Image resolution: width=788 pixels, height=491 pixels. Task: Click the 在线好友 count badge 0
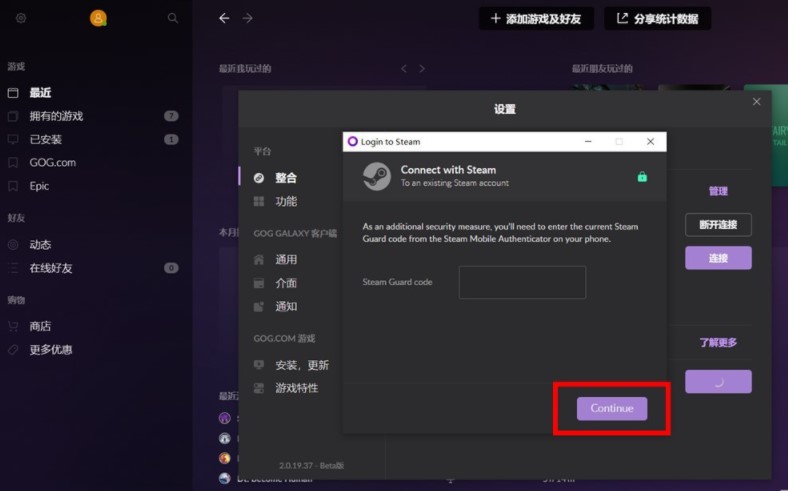171,268
